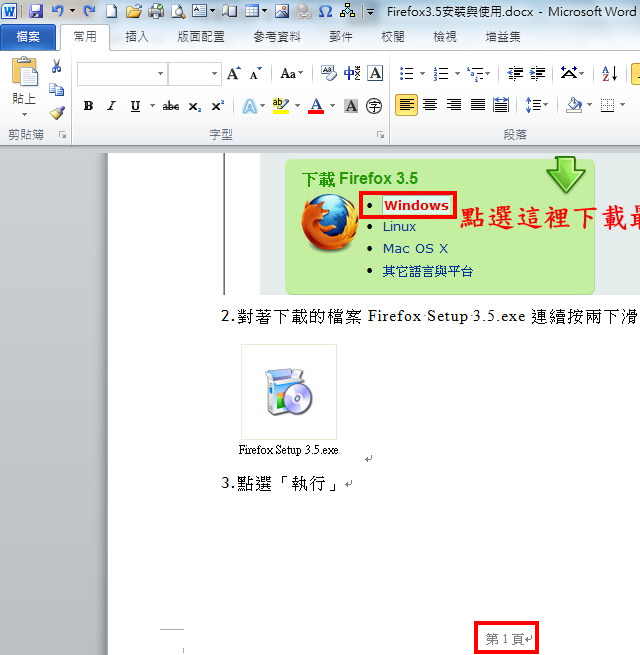Click the Chinese conversion 中 icon
The image size is (640, 655).
click(352, 74)
